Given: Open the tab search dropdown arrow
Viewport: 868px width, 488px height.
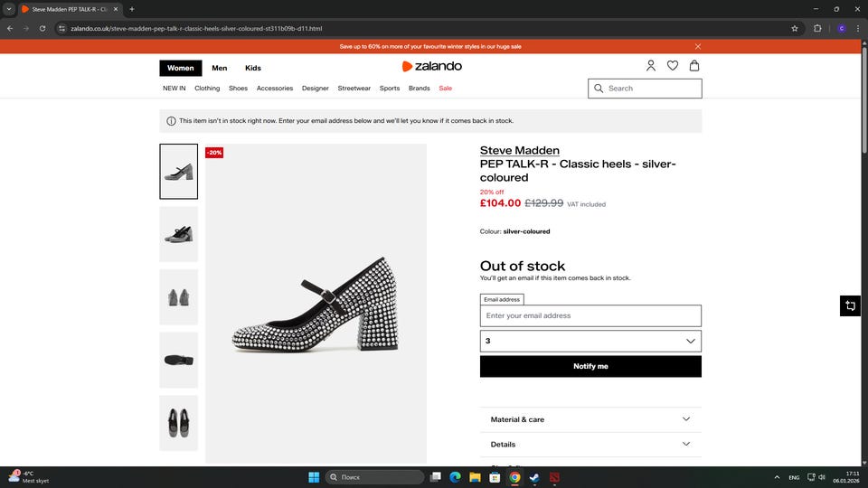Looking at the screenshot, I should pyautogui.click(x=9, y=9).
